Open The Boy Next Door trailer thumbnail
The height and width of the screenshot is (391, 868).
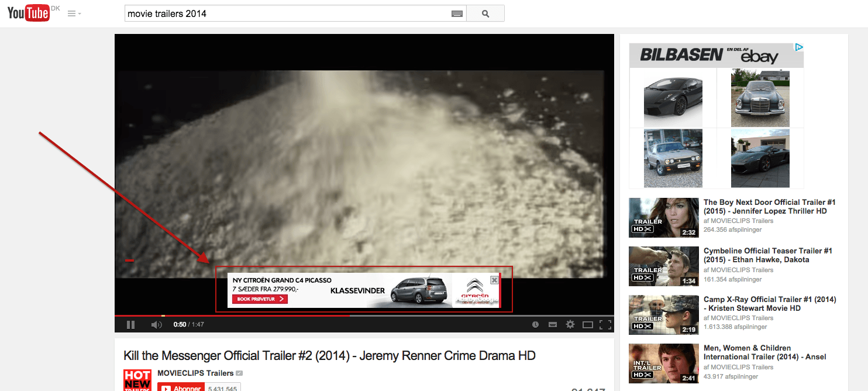point(664,218)
